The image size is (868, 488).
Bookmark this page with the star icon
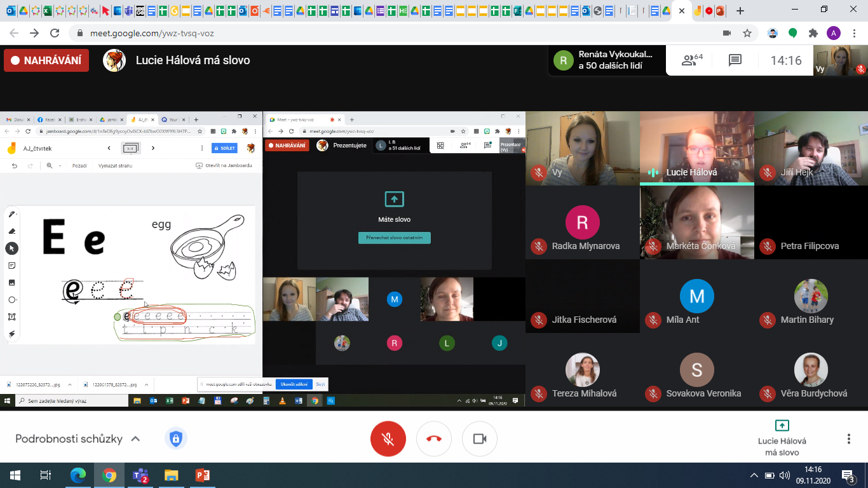pyautogui.click(x=747, y=33)
